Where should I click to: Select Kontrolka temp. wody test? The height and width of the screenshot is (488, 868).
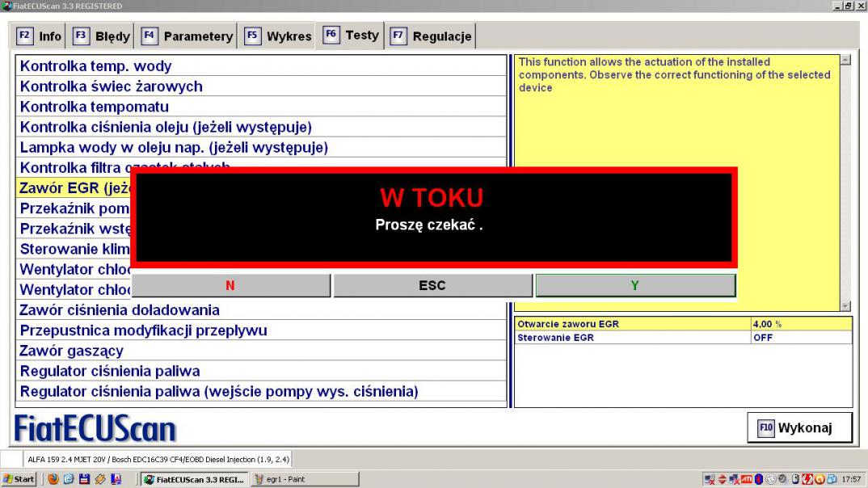pos(261,65)
